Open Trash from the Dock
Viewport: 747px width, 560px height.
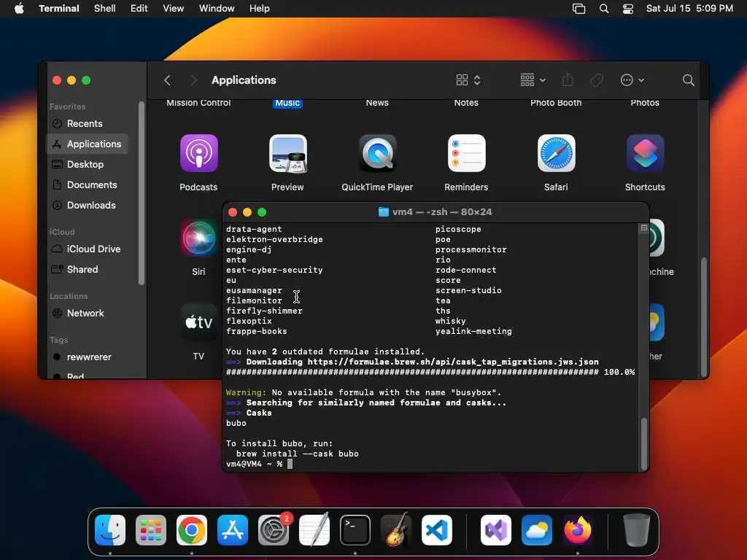click(x=636, y=530)
